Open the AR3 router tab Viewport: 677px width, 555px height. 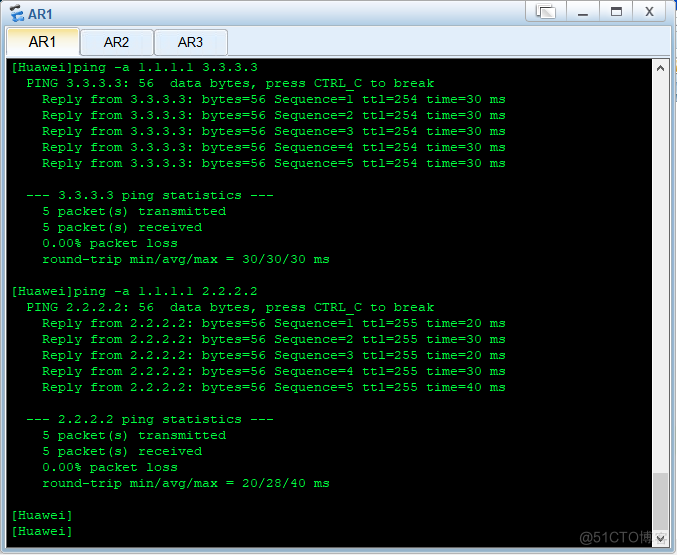[190, 42]
